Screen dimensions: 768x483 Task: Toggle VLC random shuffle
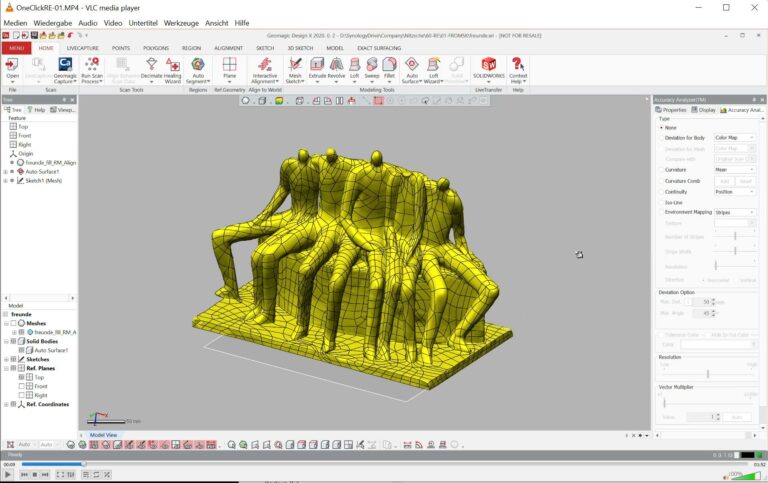point(107,474)
